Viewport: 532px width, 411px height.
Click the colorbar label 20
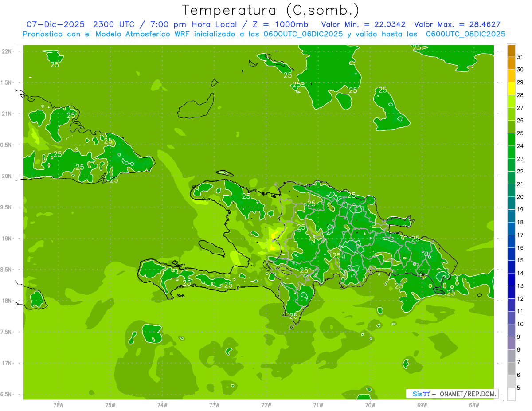(520, 197)
